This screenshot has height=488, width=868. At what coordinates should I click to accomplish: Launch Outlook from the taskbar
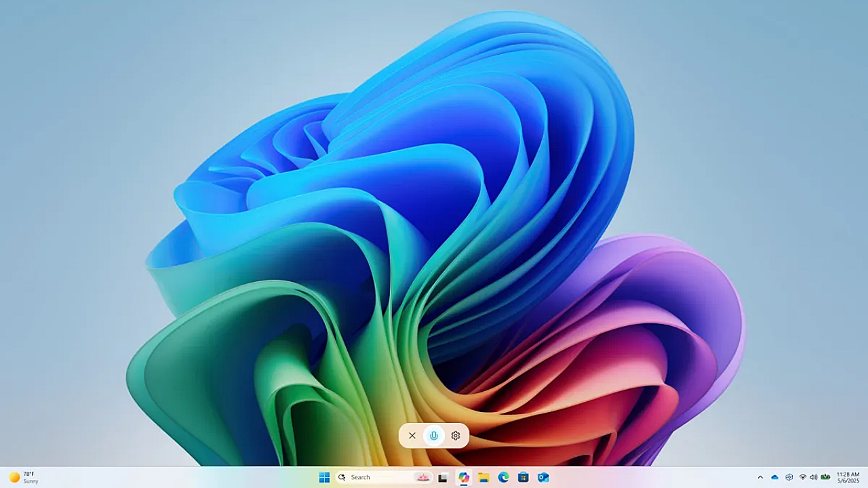tap(543, 477)
